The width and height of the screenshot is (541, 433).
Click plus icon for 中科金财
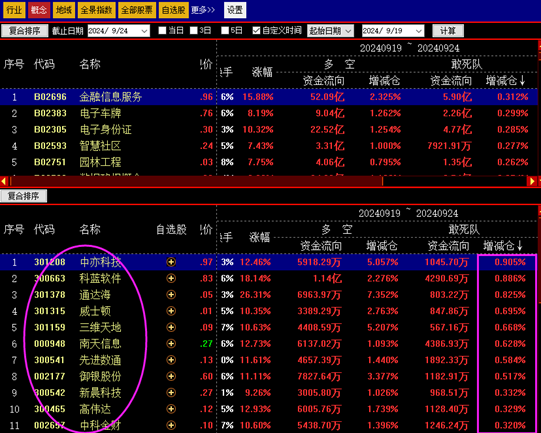pos(171,425)
